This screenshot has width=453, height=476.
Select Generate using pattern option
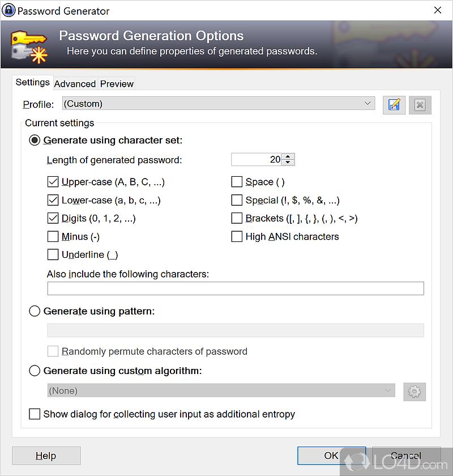coord(35,311)
